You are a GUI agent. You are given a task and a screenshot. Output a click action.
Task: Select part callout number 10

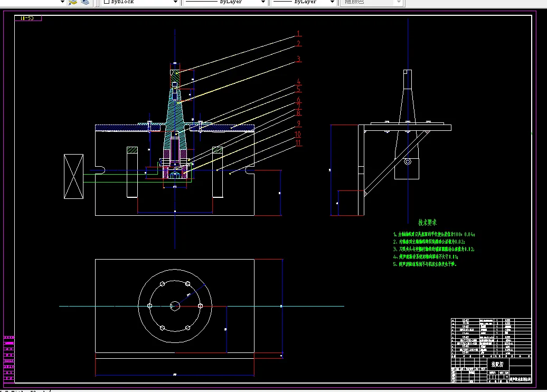(x=298, y=134)
